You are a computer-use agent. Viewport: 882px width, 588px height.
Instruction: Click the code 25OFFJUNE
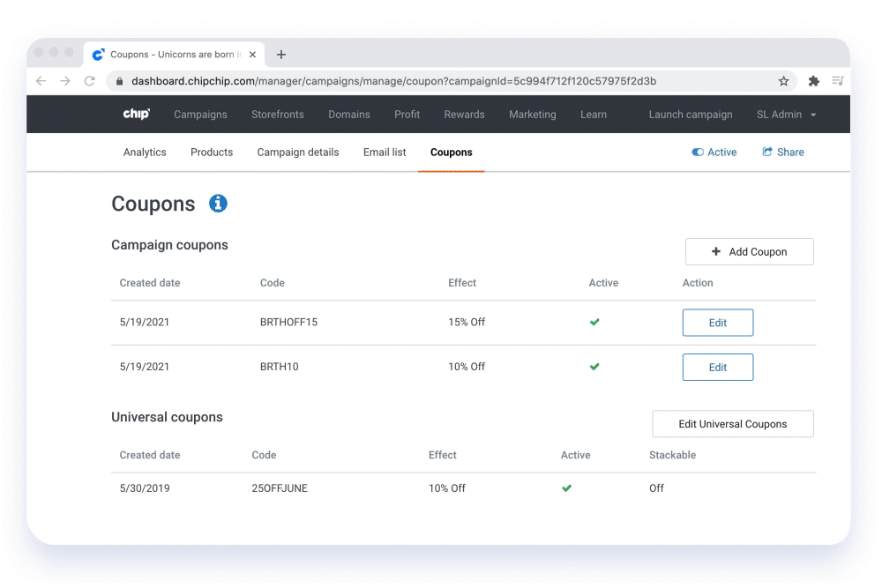click(x=280, y=488)
